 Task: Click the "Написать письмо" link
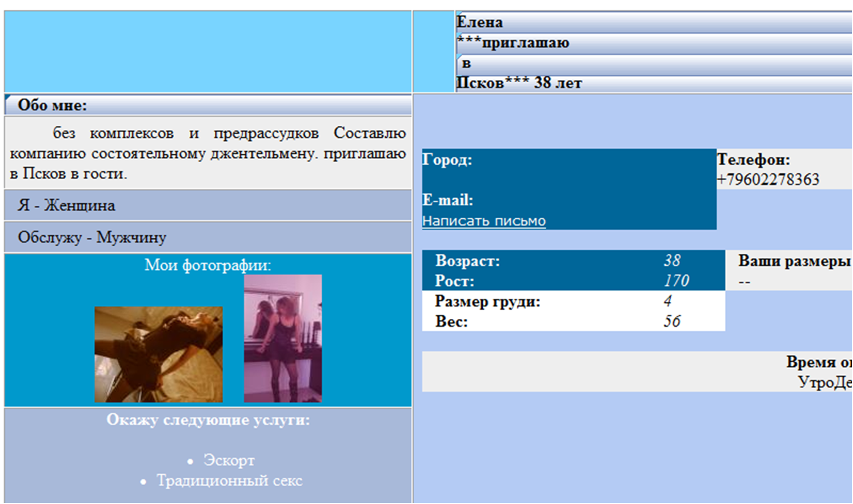483,221
